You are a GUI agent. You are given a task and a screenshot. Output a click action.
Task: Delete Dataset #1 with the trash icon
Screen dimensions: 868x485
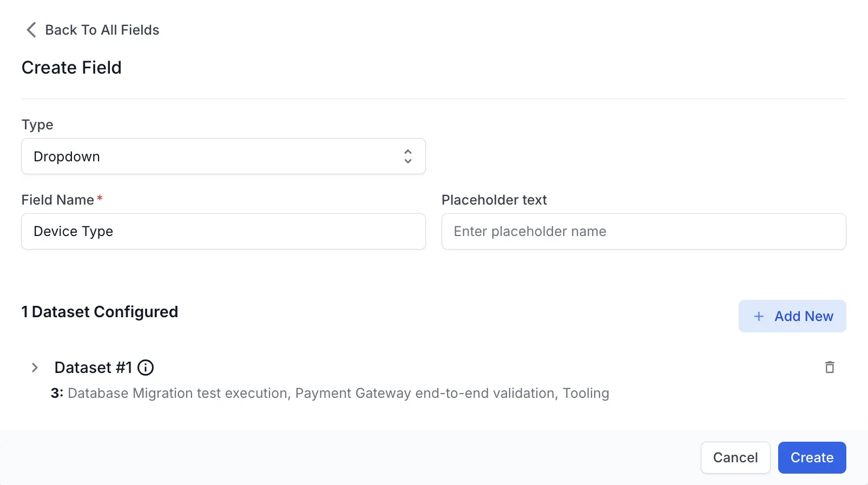pyautogui.click(x=830, y=368)
